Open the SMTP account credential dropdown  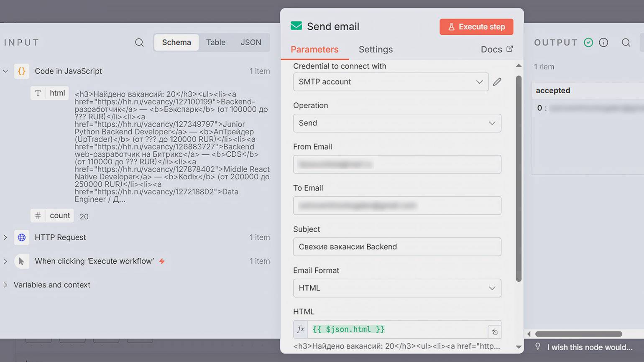(391, 82)
